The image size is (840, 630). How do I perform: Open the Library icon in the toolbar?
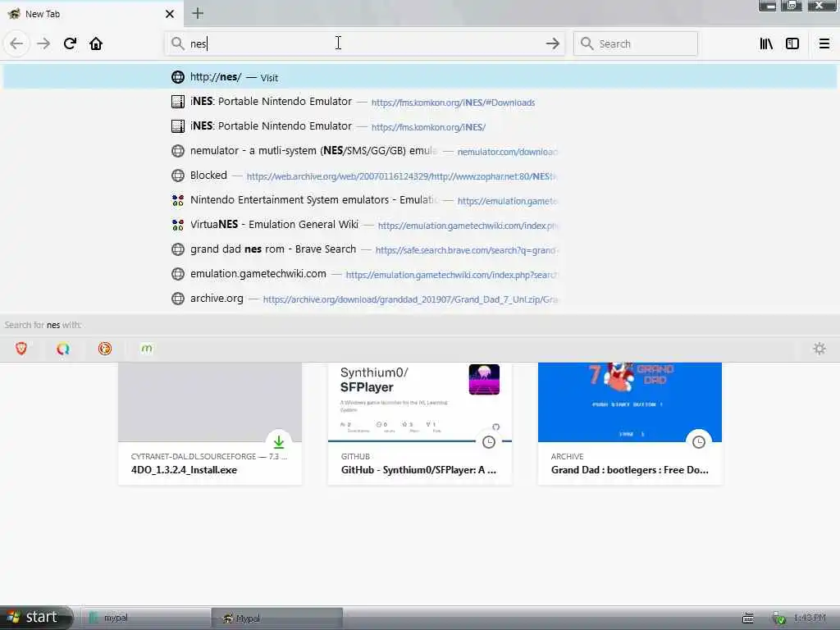pyautogui.click(x=766, y=43)
